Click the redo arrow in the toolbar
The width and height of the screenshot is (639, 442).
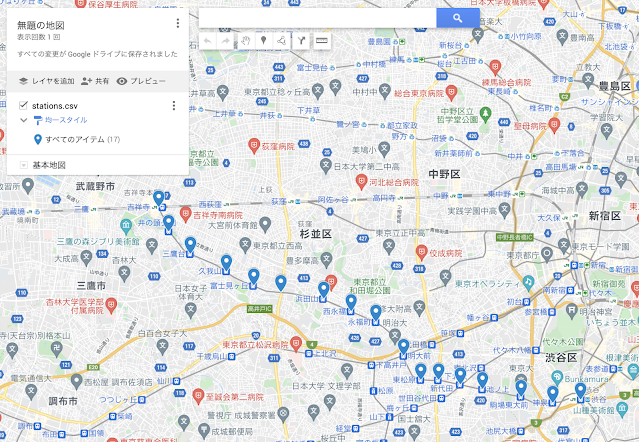(x=225, y=41)
